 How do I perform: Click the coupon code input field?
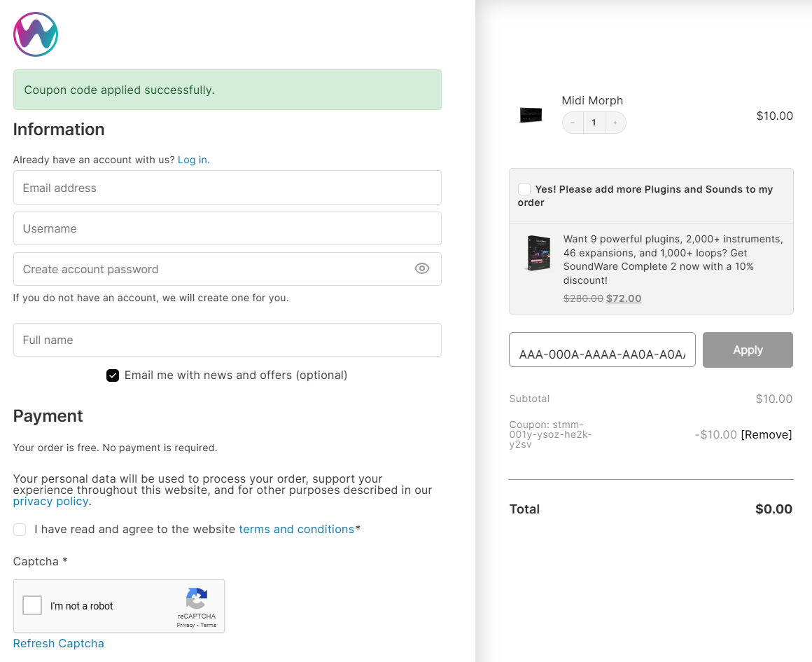click(602, 350)
